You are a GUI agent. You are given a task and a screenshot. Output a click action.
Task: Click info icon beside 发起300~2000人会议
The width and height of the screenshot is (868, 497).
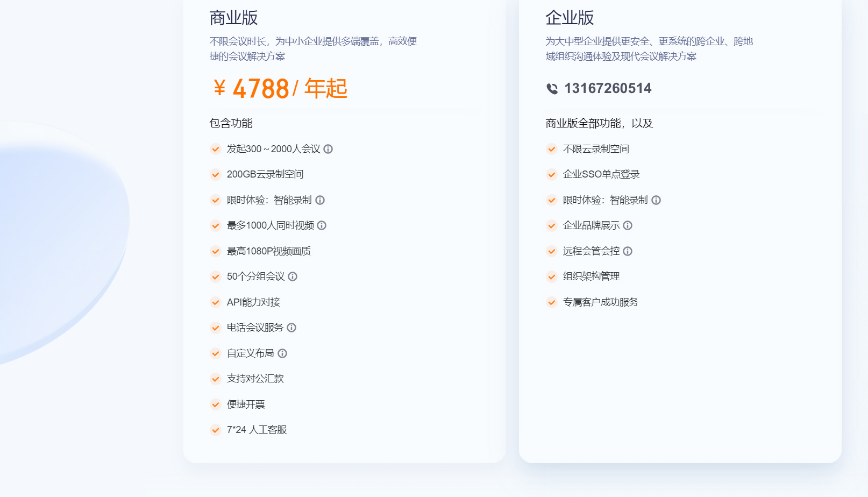click(328, 149)
